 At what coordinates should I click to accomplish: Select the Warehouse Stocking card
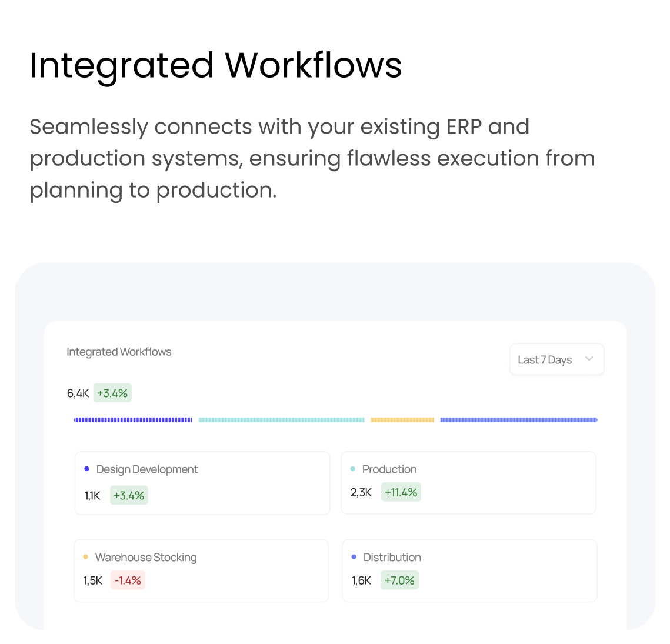(x=201, y=570)
